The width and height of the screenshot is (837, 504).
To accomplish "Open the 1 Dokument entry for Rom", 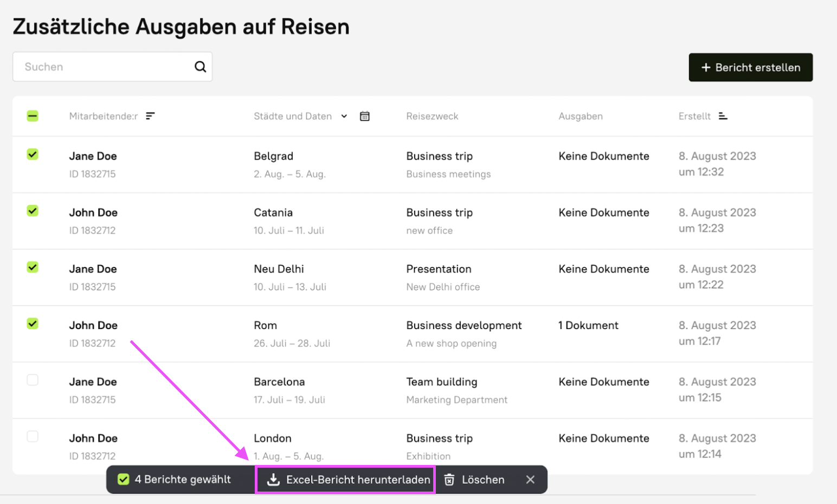I will click(x=588, y=325).
